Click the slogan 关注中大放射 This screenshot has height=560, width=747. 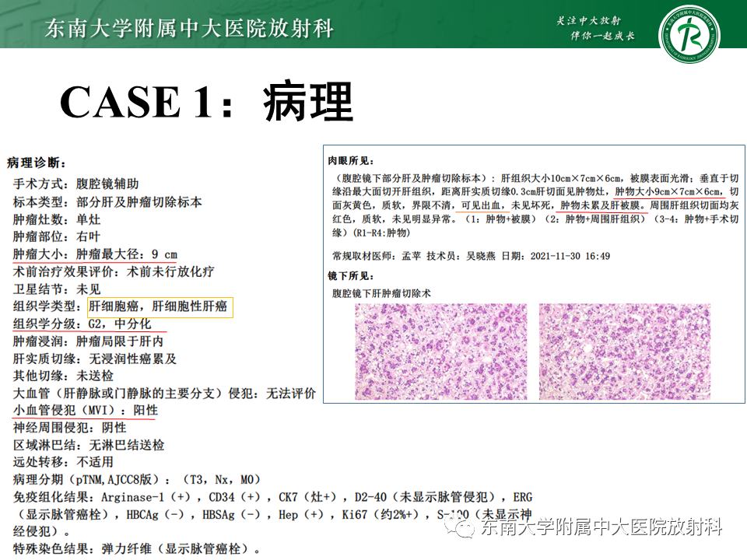589,20
